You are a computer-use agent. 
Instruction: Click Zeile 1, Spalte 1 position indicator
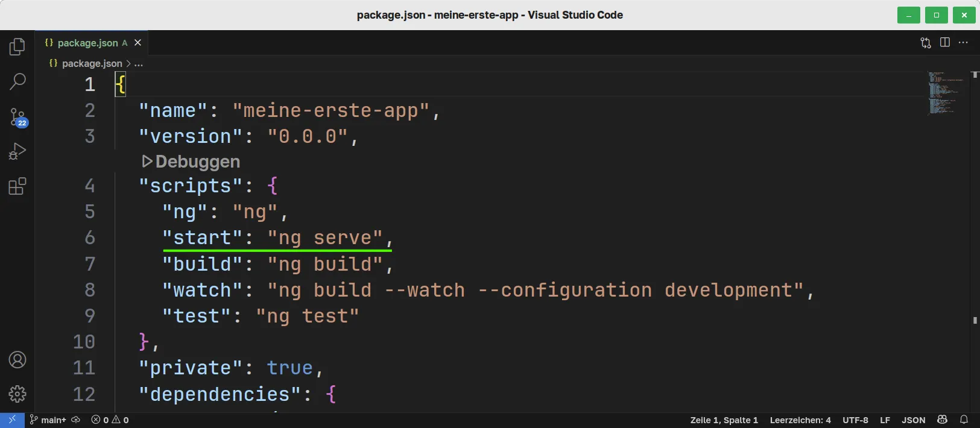click(724, 420)
